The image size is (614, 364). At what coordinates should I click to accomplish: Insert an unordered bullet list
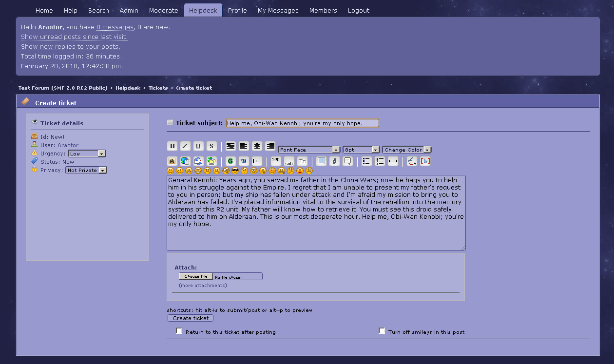coord(366,161)
